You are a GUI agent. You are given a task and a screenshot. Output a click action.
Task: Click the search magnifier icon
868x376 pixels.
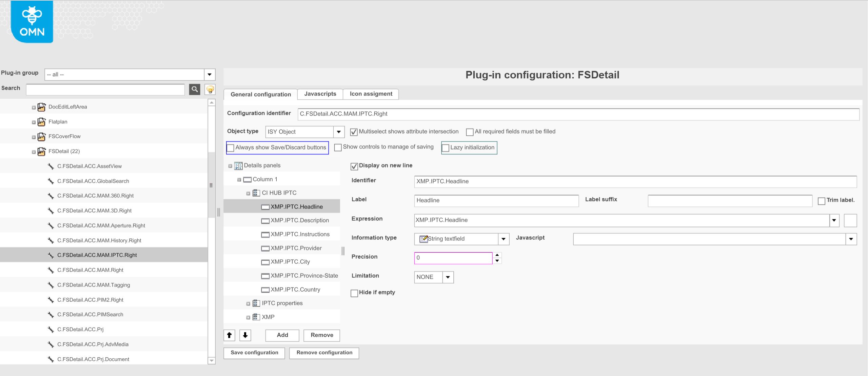coord(195,90)
